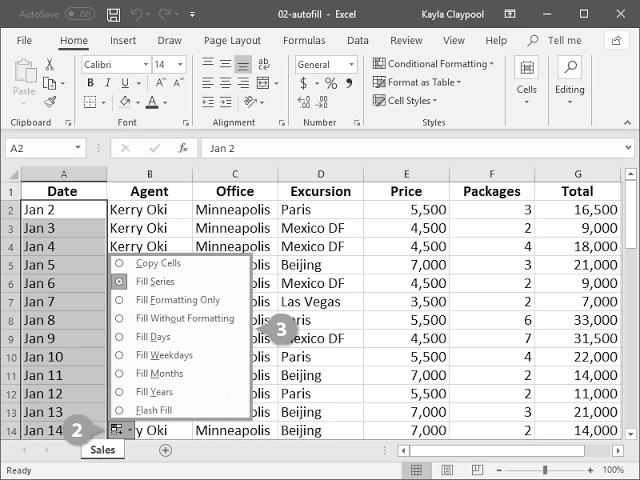The image size is (640, 480).
Task: Switch to the Formulas ribbon tab
Action: tap(304, 40)
